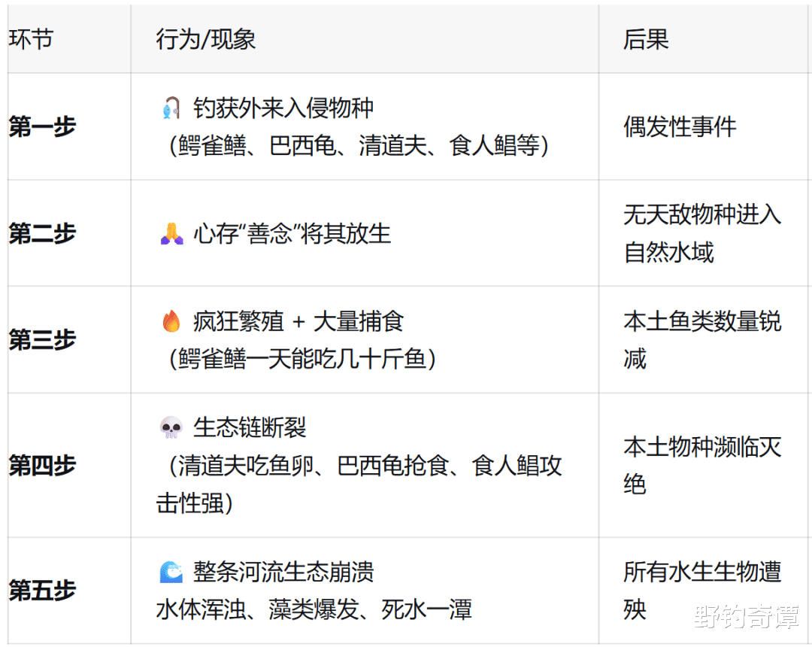Click the 野钓奇谭 watermark

(747, 618)
